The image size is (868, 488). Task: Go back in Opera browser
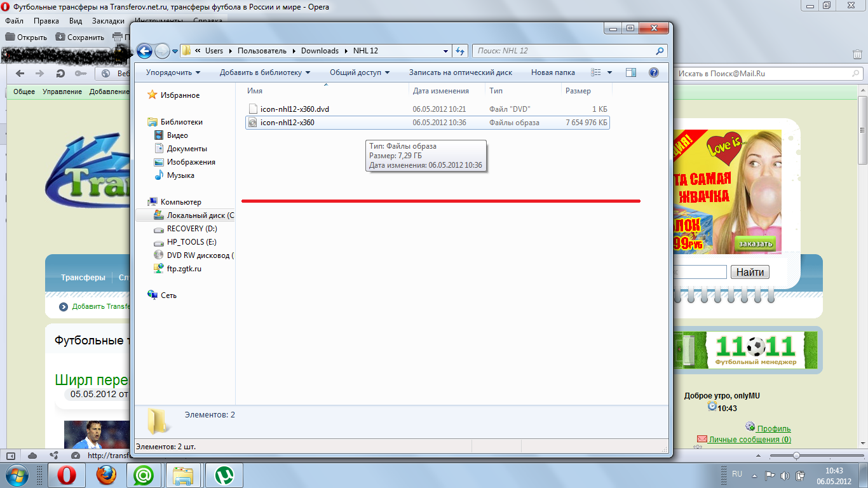20,74
